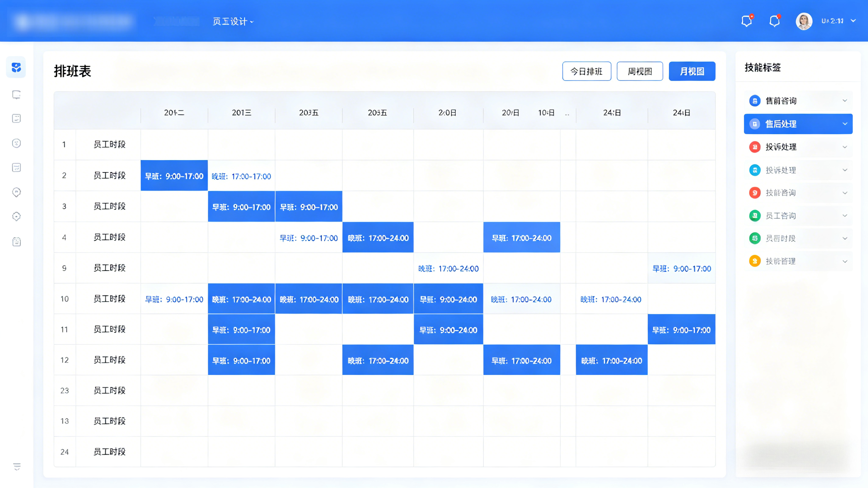This screenshot has height=488, width=868.
Task: Select the 员工咨询 skill tag
Action: [x=780, y=216]
